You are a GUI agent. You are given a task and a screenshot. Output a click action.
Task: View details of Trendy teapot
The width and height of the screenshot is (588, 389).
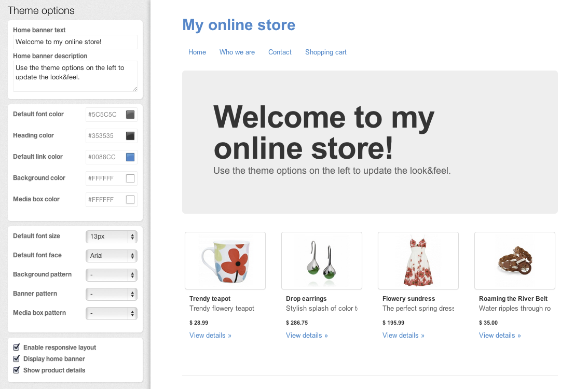pyautogui.click(x=210, y=336)
